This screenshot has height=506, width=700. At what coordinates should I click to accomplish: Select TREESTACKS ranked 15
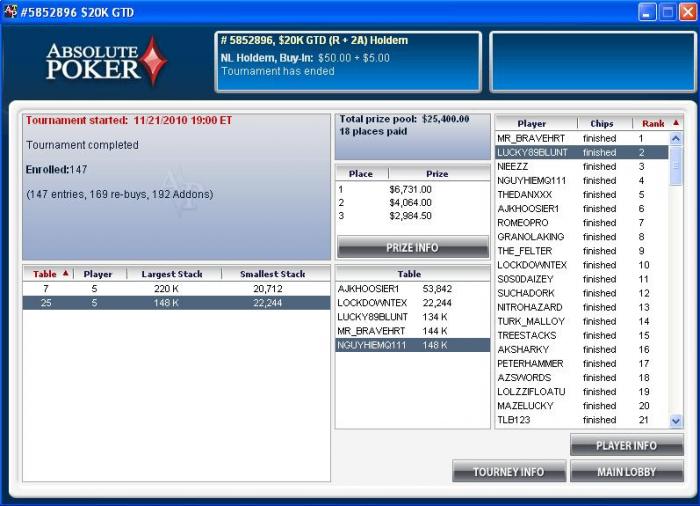(582, 335)
